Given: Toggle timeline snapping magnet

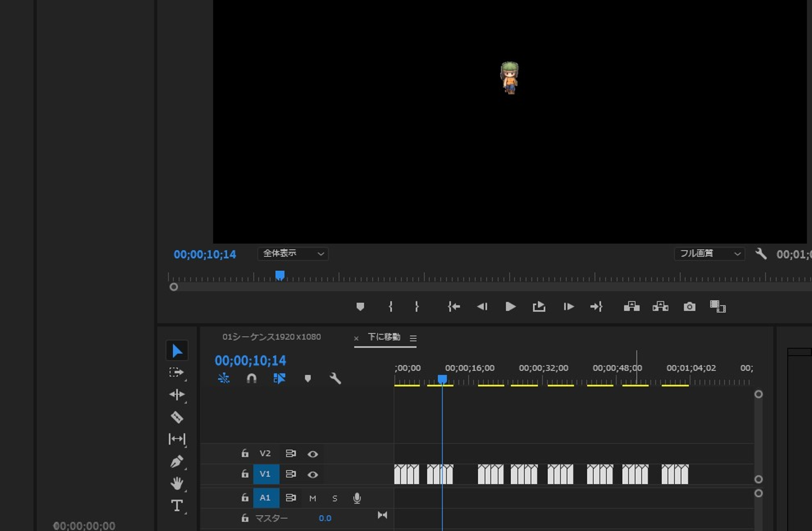Looking at the screenshot, I should [x=251, y=379].
